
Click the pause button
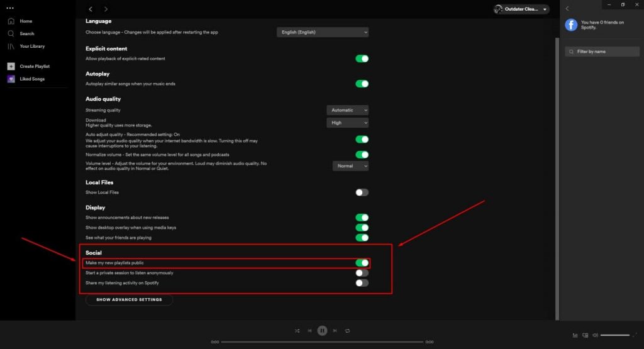(x=323, y=331)
